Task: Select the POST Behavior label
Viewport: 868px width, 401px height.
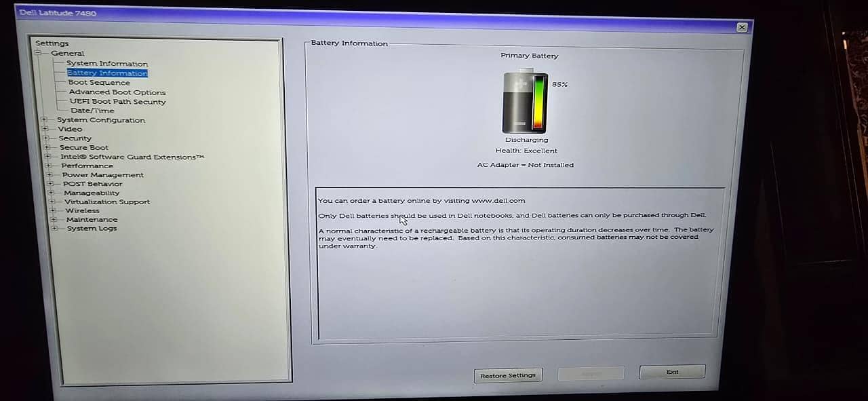Action: click(x=93, y=184)
